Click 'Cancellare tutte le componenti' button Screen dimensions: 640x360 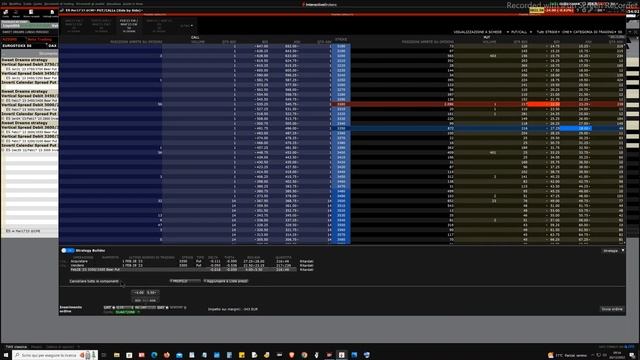point(93,281)
